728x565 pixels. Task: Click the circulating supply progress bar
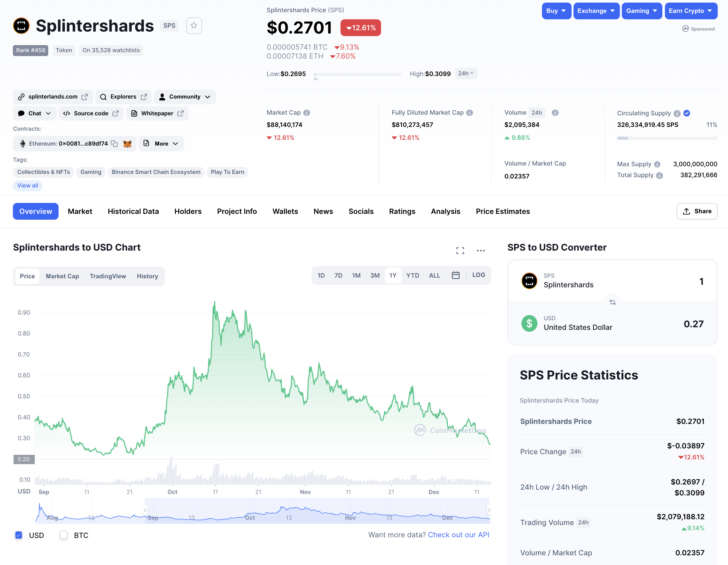667,138
